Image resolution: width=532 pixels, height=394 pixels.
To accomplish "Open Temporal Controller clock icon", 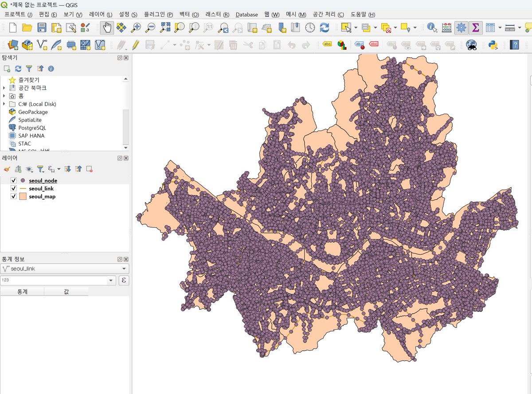I will click(x=310, y=28).
